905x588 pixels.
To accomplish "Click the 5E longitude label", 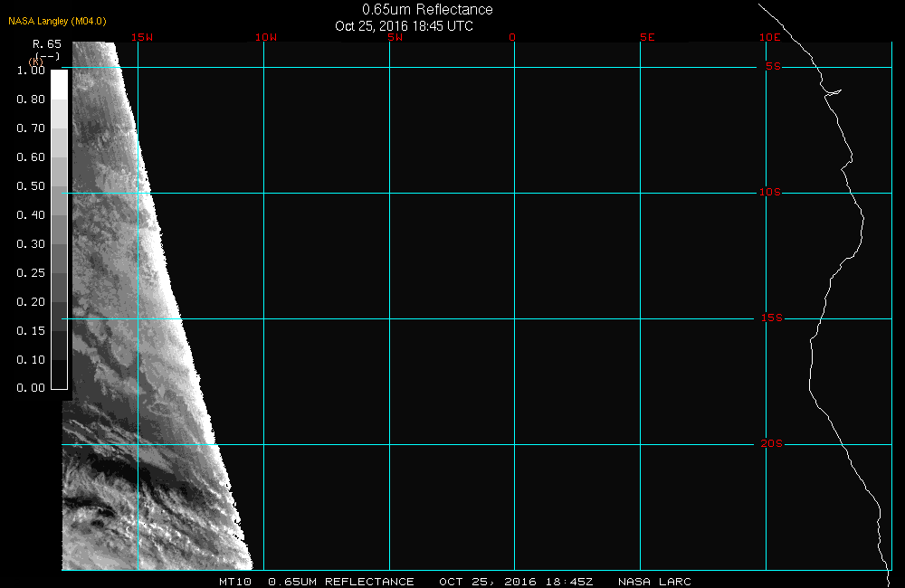I will [646, 38].
